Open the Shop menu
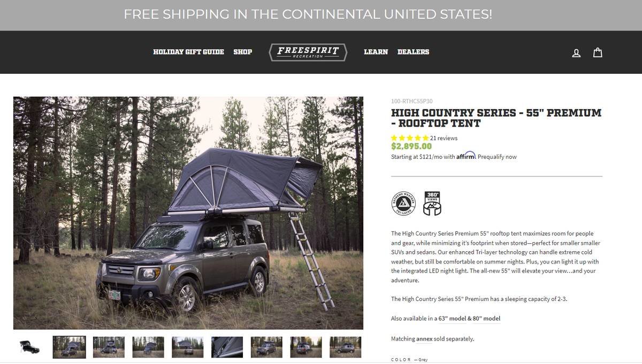The width and height of the screenshot is (642, 364). (242, 52)
